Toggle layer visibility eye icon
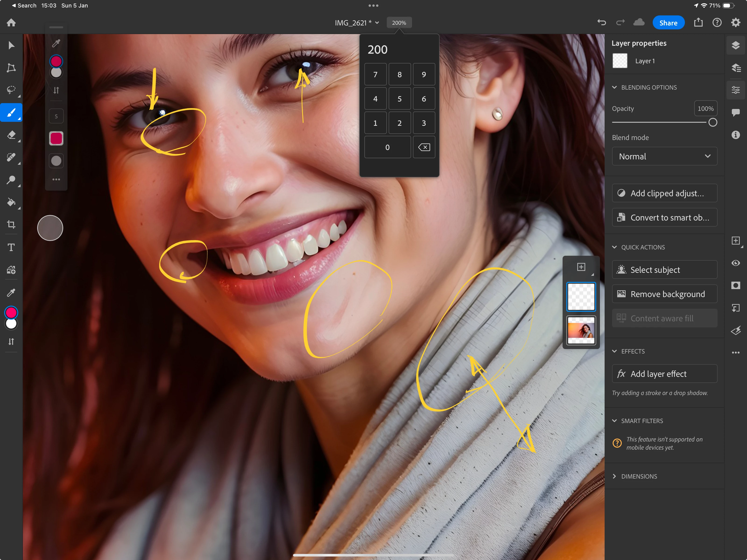Viewport: 747px width, 560px height. coord(736,263)
